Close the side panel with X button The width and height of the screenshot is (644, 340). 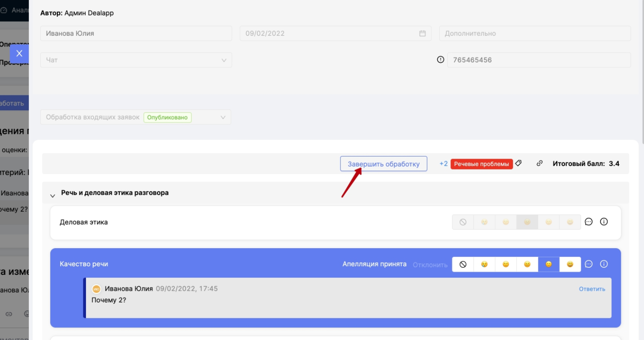click(x=19, y=53)
